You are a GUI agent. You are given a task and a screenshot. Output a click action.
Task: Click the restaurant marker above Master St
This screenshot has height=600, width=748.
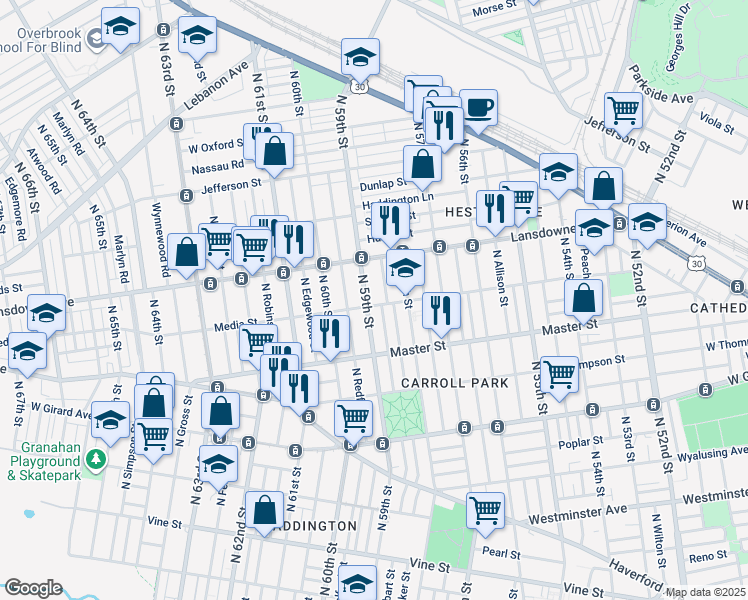click(441, 310)
